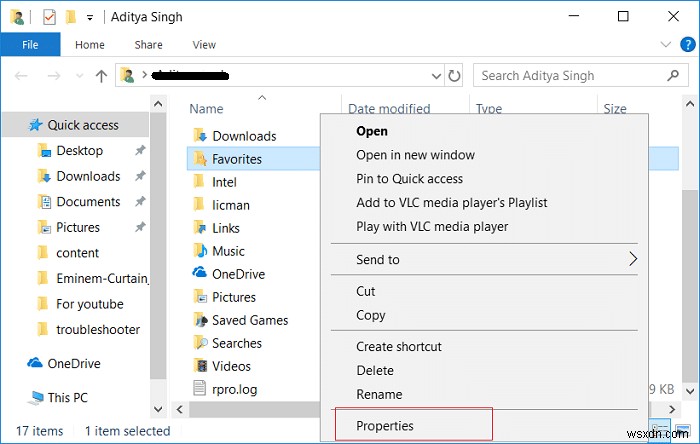
Task: Refresh the current folder view
Action: (455, 76)
